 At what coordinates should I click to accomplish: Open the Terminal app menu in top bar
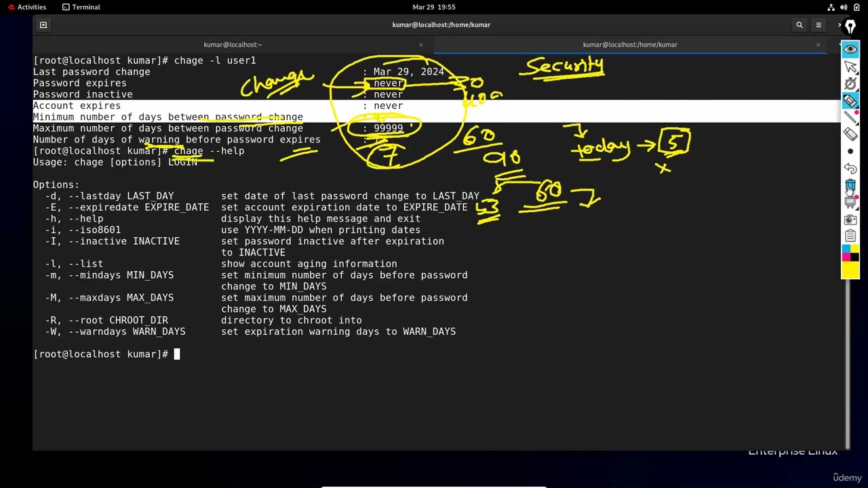pyautogui.click(x=81, y=7)
